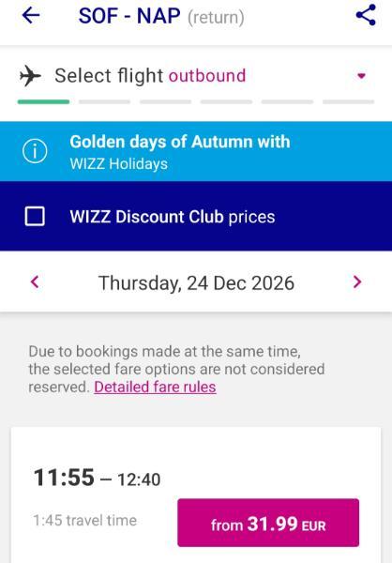This screenshot has width=392, height=563.
Task: Open the Detailed fare rules link
Action: 155,387
